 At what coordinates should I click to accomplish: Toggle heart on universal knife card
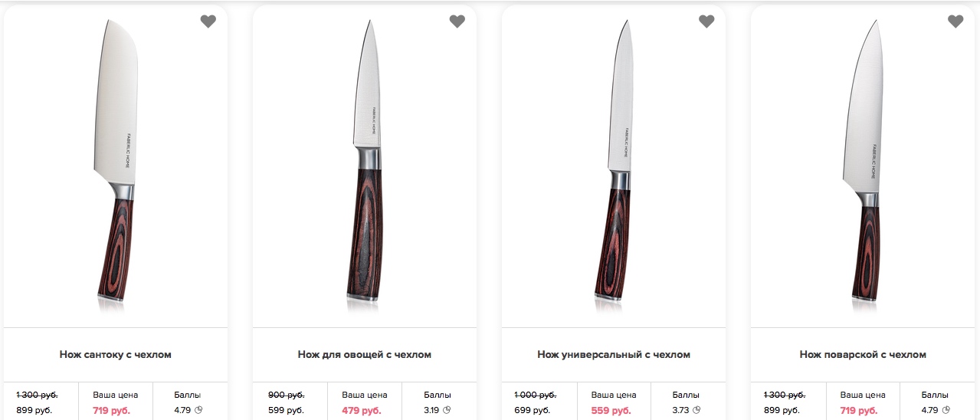(x=706, y=21)
